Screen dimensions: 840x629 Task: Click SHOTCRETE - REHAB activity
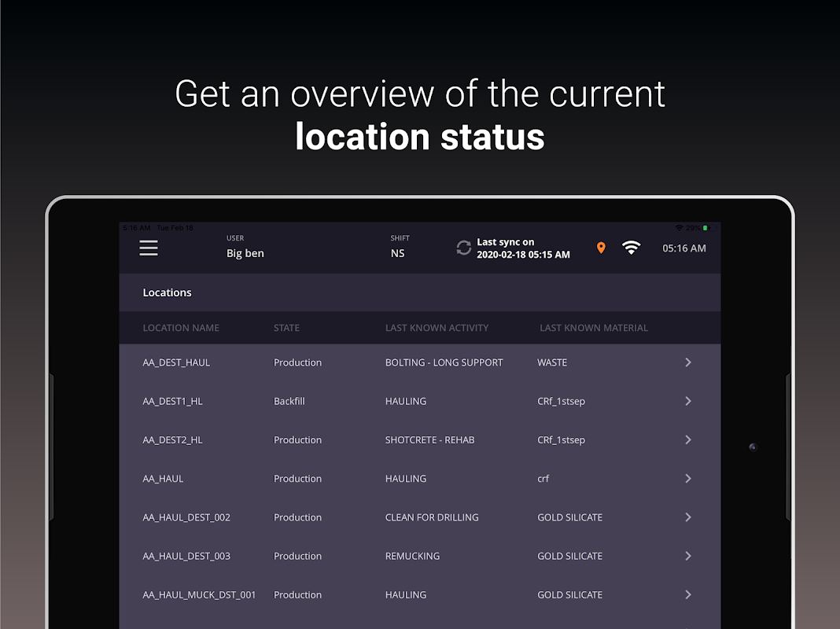[429, 440]
